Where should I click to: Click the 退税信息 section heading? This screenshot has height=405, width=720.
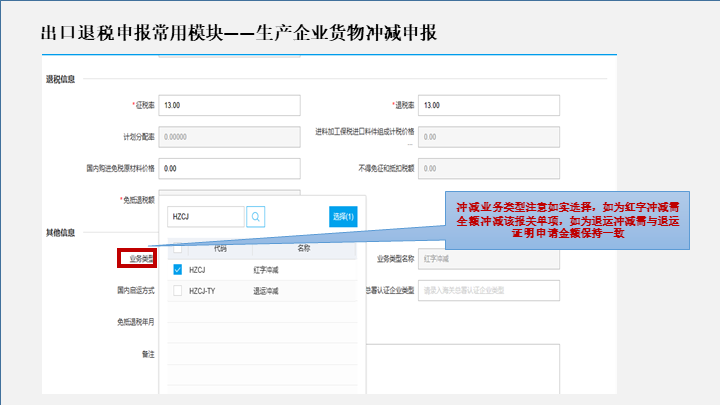click(60, 79)
